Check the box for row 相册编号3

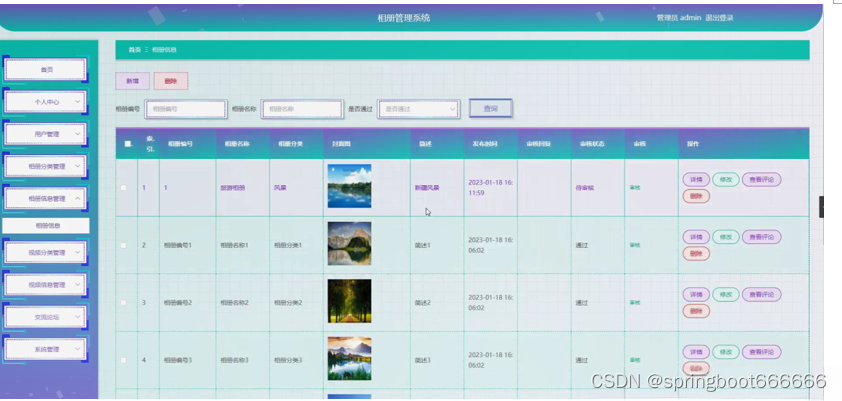point(124,360)
